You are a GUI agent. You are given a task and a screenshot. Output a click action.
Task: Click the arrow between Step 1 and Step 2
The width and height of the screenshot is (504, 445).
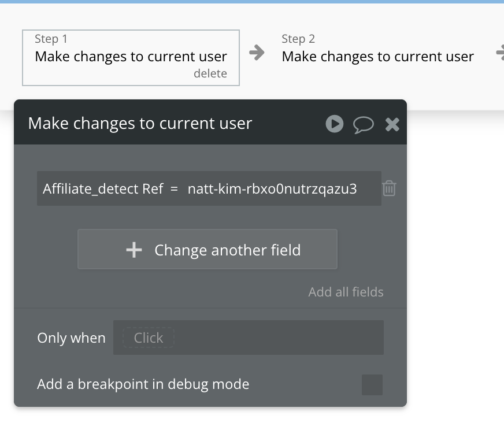257,53
